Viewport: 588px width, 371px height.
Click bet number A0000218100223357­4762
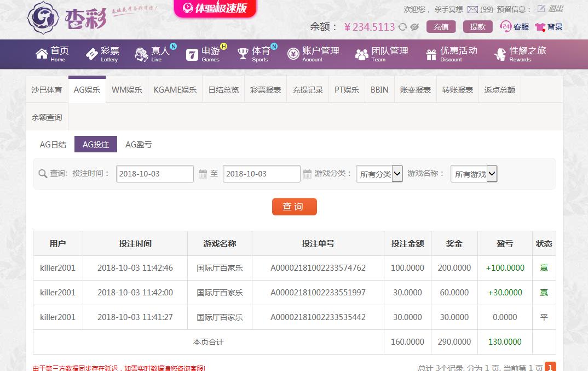coord(318,268)
